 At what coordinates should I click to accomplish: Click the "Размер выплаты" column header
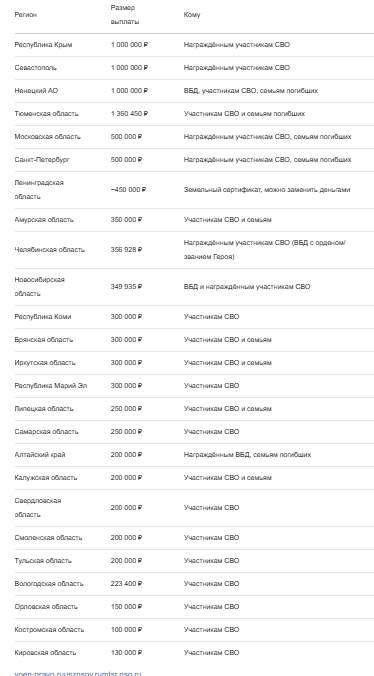(x=125, y=15)
